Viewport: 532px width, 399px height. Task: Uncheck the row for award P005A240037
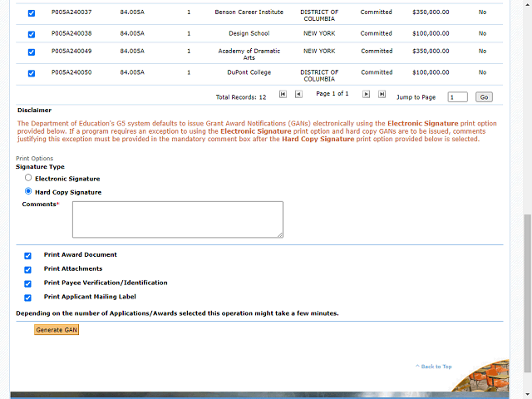[32, 13]
